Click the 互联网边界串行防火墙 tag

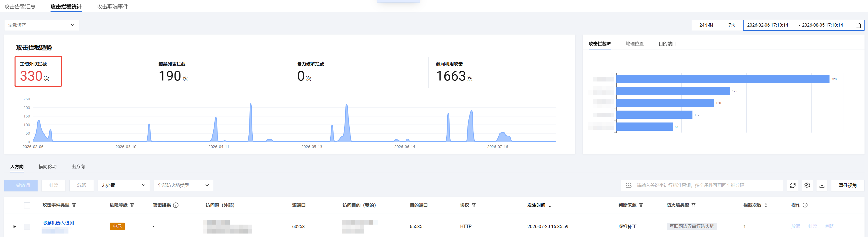(x=692, y=227)
